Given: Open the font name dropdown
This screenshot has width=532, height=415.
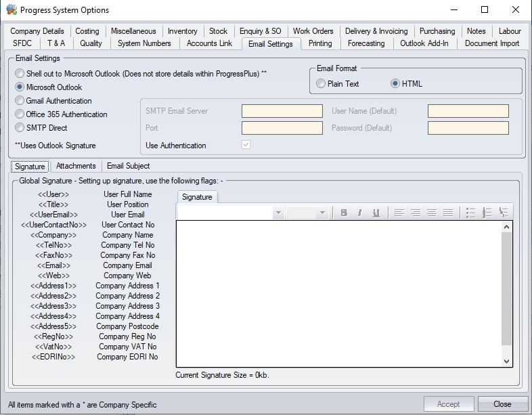Looking at the screenshot, I should [x=278, y=213].
